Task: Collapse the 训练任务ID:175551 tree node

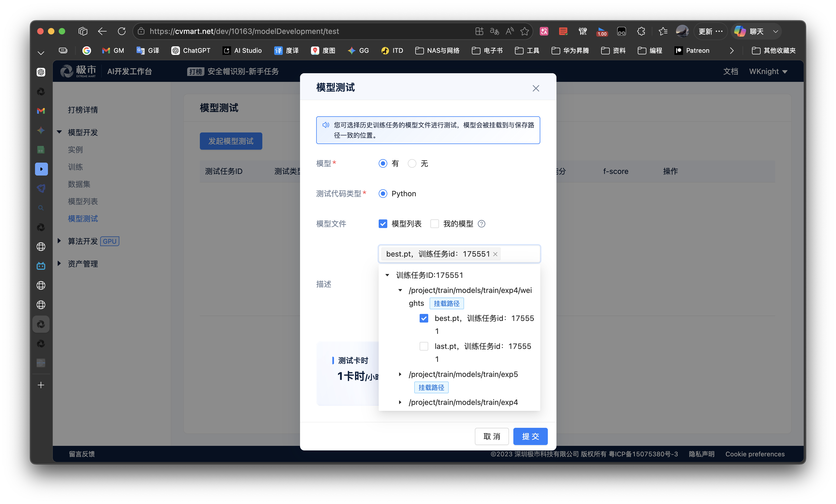Action: tap(387, 275)
